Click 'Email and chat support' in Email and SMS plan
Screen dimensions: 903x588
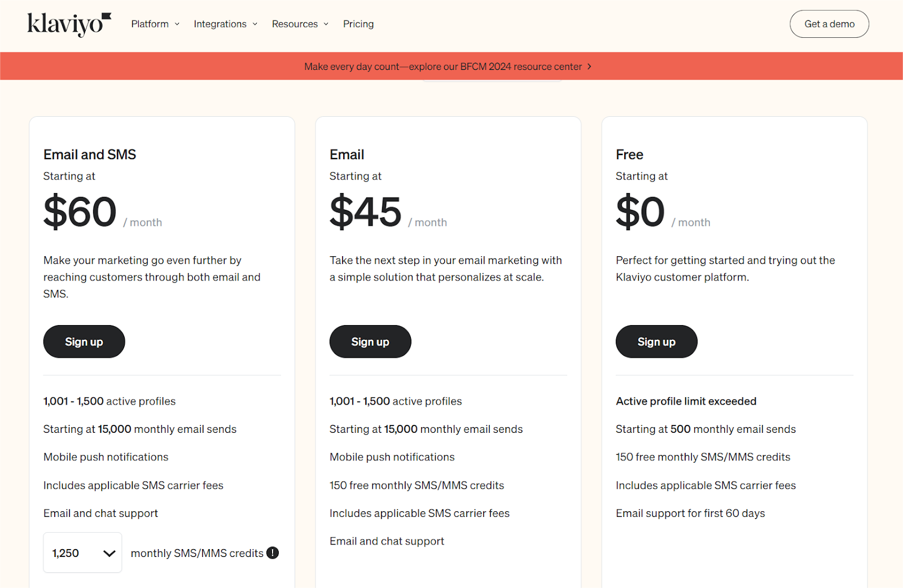tap(100, 514)
